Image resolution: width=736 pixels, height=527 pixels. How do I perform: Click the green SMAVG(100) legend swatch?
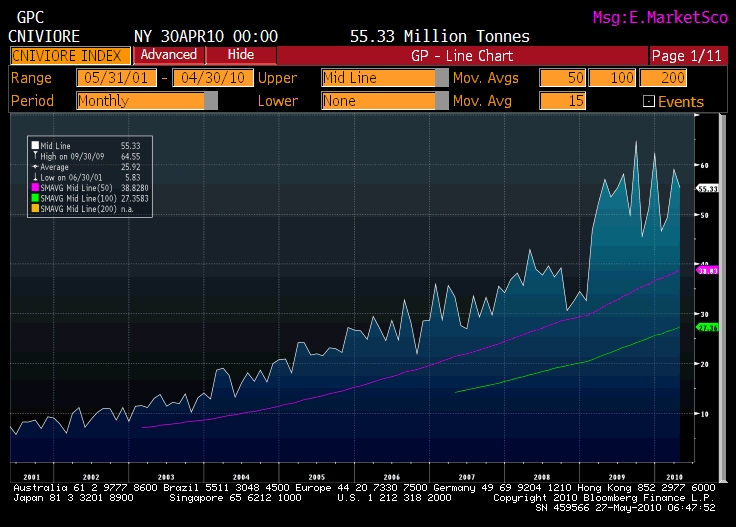(x=35, y=197)
